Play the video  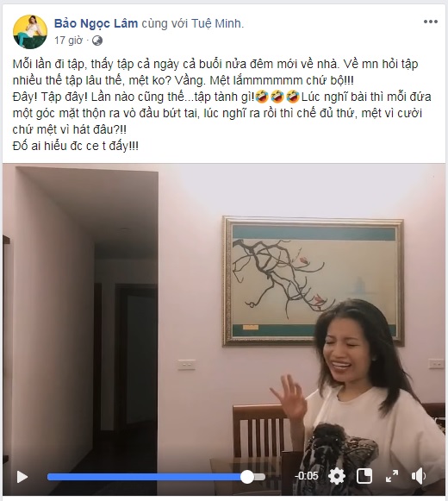tap(22, 477)
